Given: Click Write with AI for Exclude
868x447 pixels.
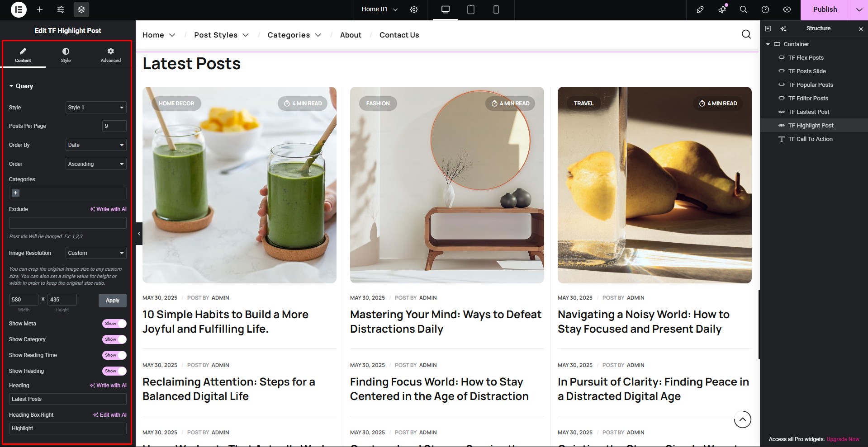Looking at the screenshot, I should [108, 209].
